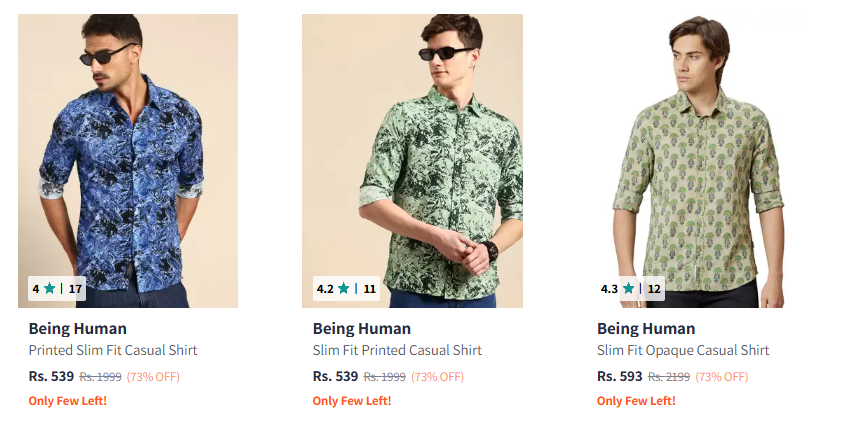The width and height of the screenshot is (848, 425).
Task: Click Being Human brand above Printed Slim Fit
Action: click(77, 328)
